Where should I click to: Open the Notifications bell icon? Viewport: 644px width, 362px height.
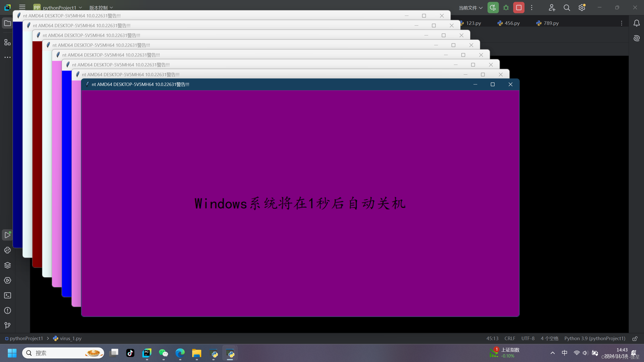point(636,23)
